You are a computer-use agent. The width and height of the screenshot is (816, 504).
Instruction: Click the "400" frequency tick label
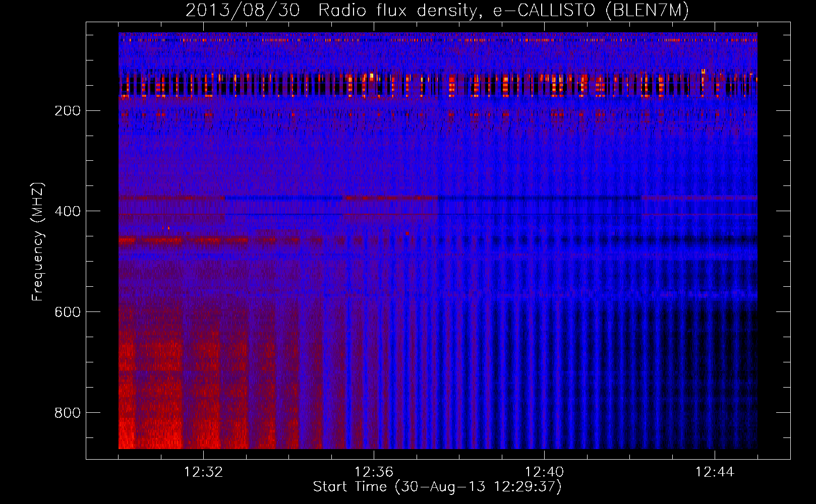point(68,211)
